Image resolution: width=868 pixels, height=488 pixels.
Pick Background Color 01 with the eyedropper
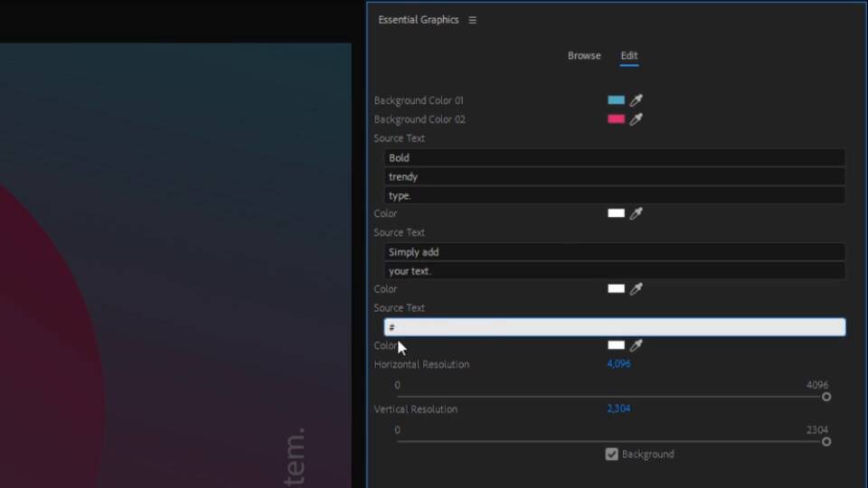tap(636, 100)
